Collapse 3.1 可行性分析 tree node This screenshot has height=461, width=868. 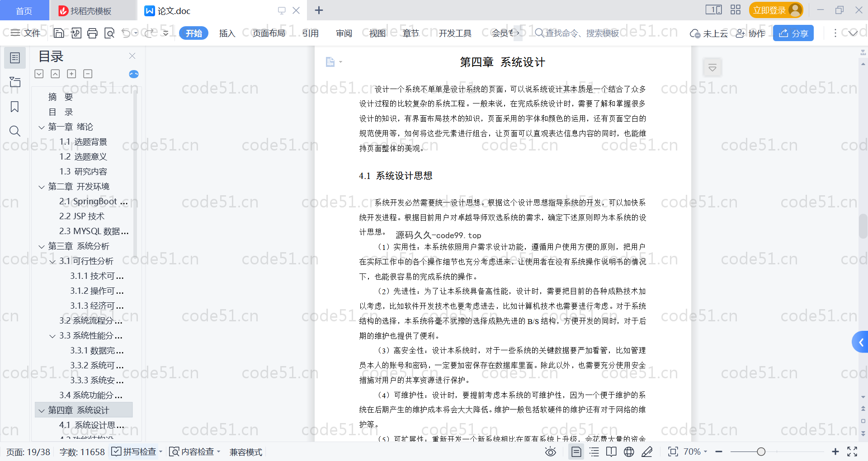[x=52, y=261]
